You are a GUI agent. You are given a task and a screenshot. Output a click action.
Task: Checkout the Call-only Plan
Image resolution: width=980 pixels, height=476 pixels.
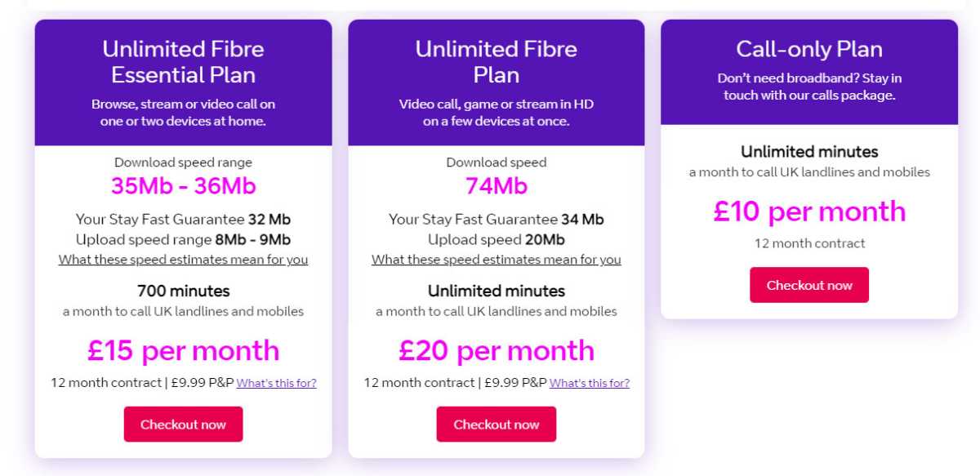click(809, 285)
